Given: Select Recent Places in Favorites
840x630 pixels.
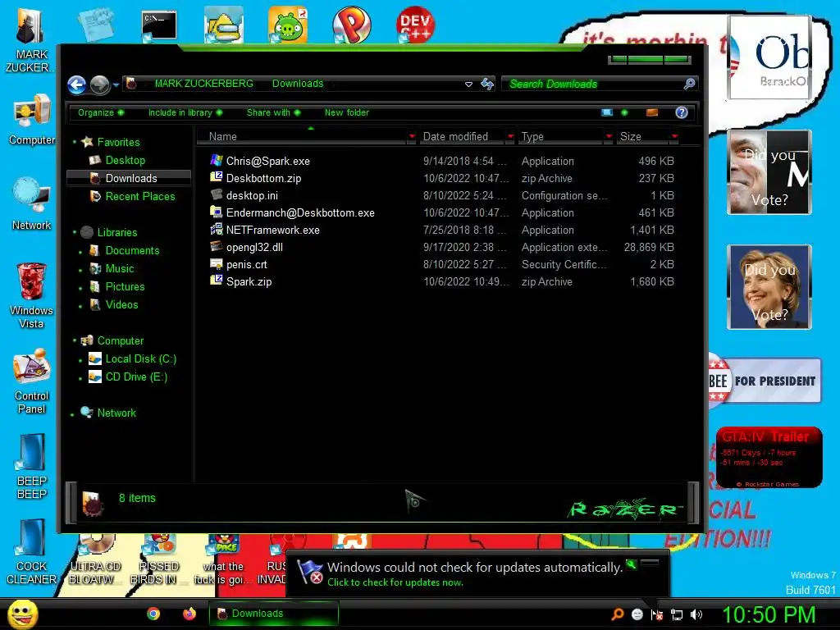Looking at the screenshot, I should pos(139,197).
